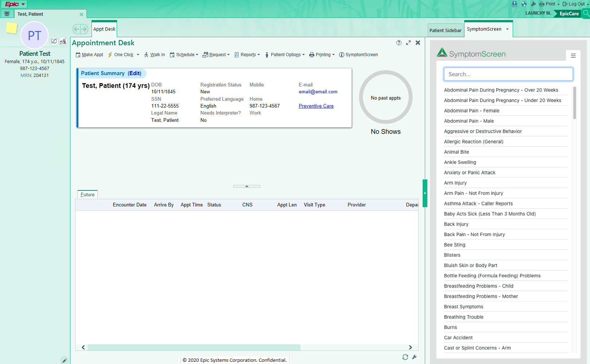Open the yellow sticky note icon
Image resolution: width=590 pixels, height=364 pixels.
12,28
